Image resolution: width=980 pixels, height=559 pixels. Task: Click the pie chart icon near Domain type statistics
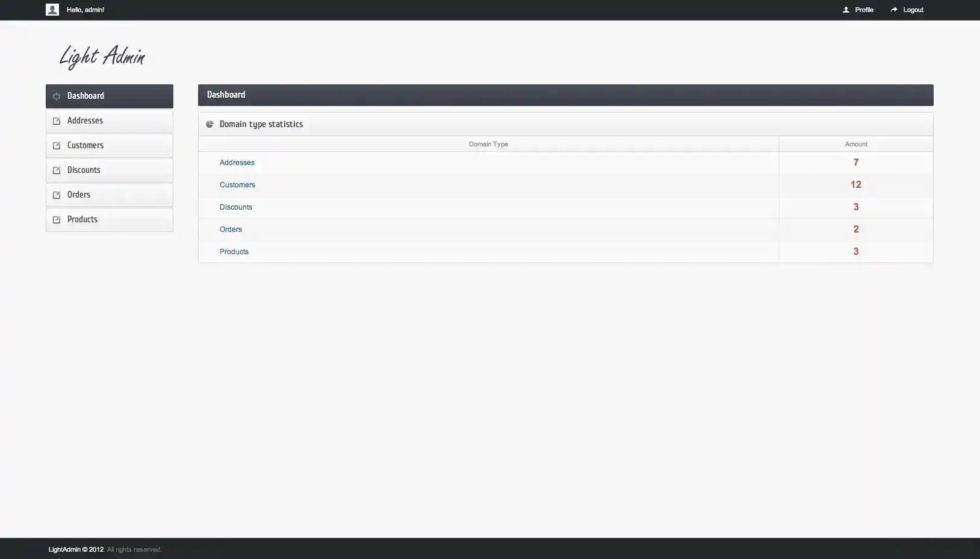point(210,124)
